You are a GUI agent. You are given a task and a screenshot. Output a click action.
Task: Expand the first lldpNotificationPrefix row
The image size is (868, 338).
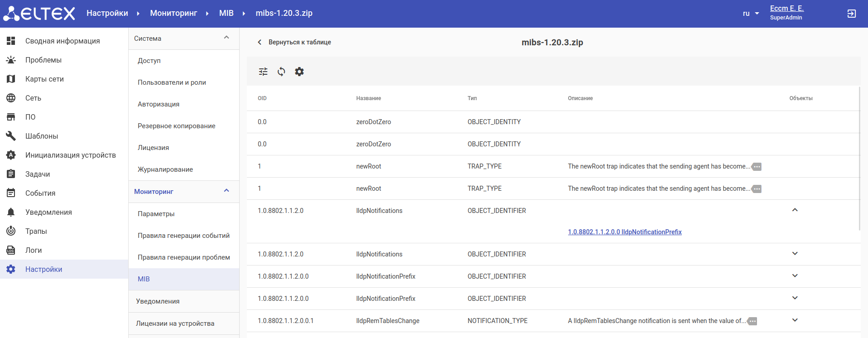795,276
